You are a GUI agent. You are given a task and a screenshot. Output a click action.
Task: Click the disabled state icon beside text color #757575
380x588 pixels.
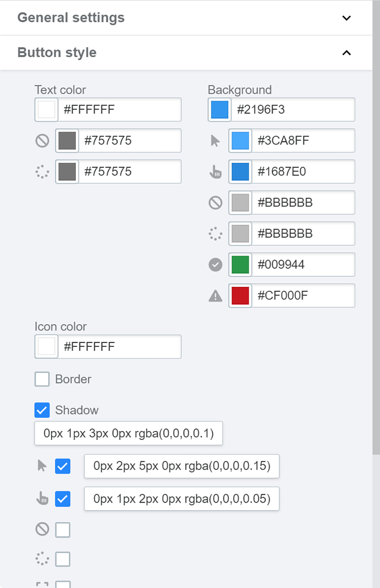[x=42, y=141]
